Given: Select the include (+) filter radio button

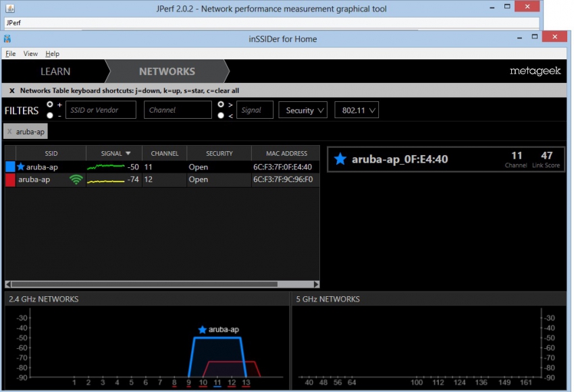Looking at the screenshot, I should tap(50, 105).
